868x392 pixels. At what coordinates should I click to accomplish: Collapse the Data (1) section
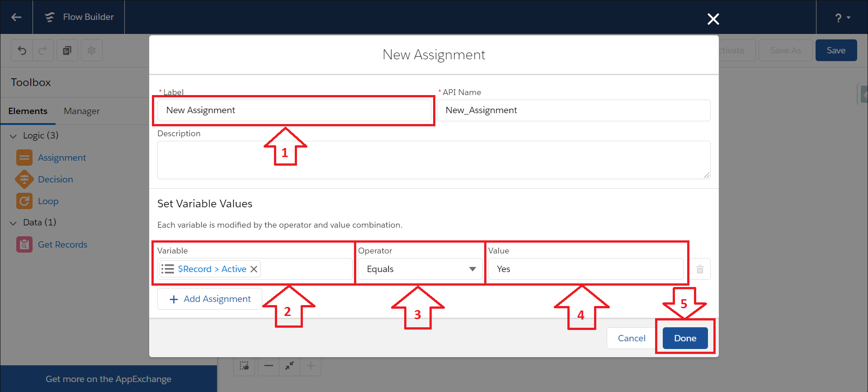(13, 223)
